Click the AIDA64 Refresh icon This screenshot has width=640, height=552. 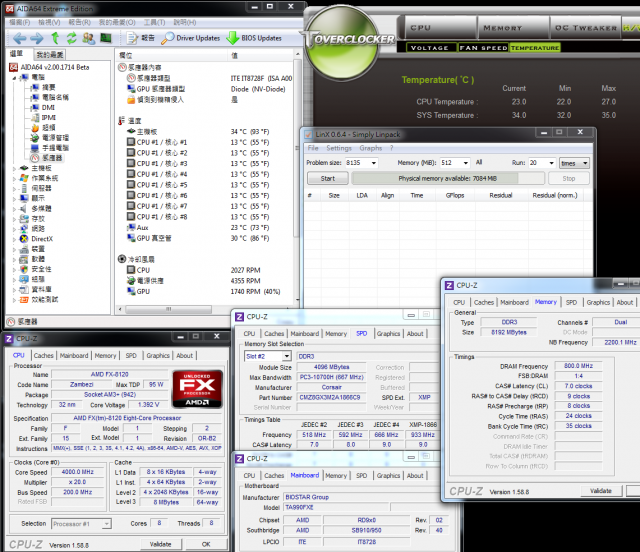71,38
